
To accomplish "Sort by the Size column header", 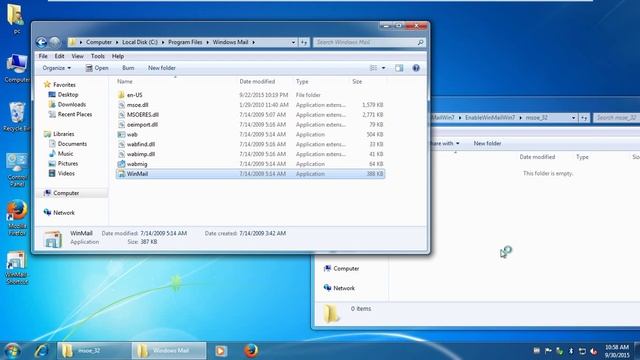I will coord(357,82).
